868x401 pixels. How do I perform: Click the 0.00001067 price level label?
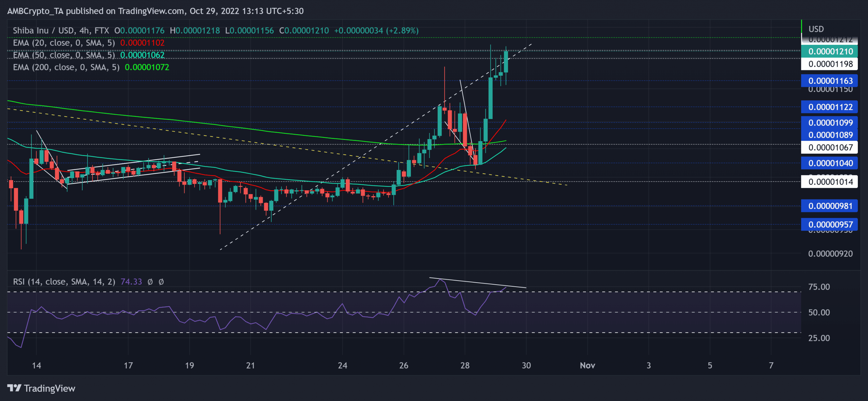pos(829,147)
